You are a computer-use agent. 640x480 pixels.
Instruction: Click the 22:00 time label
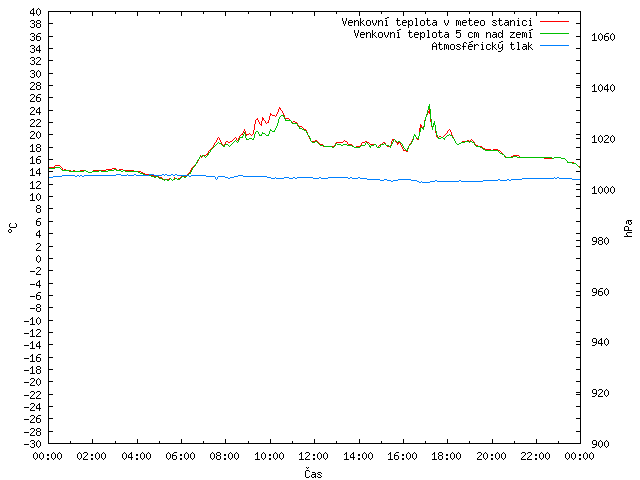(x=536, y=456)
